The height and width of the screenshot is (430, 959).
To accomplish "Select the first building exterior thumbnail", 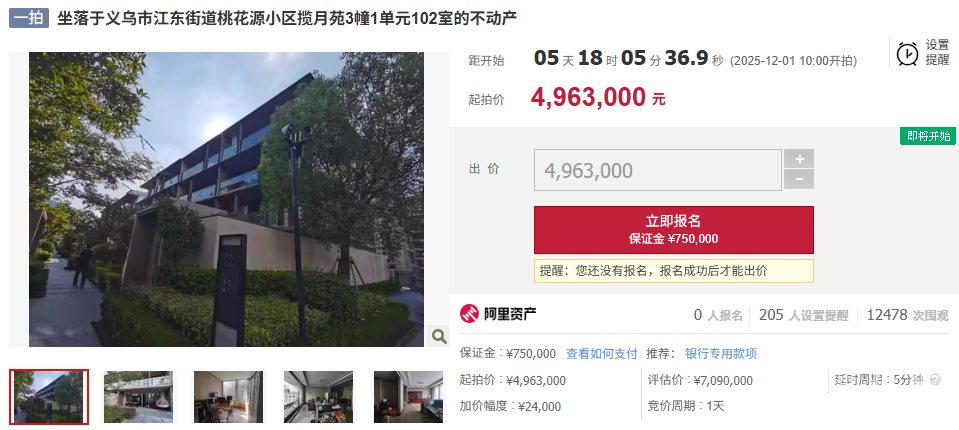I will click(x=49, y=396).
